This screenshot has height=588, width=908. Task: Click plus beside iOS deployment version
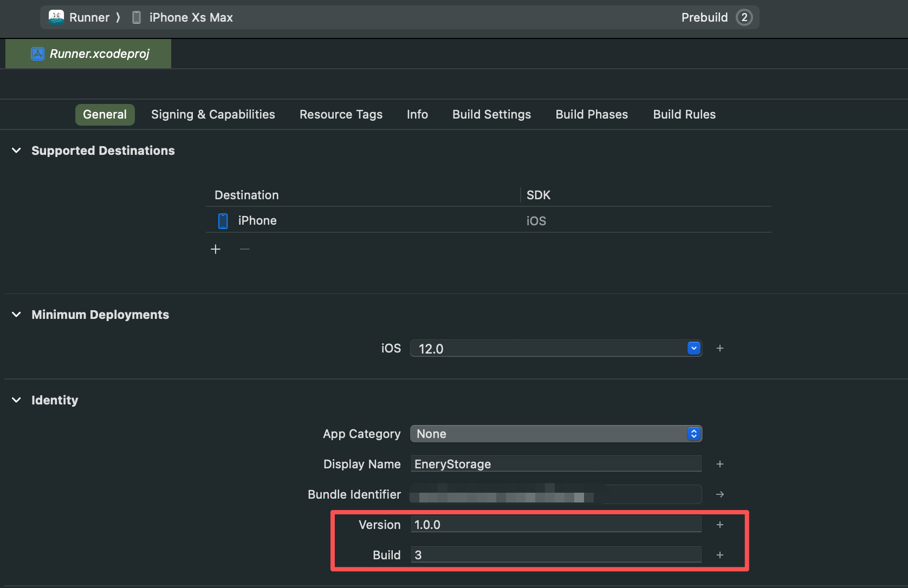click(x=720, y=348)
